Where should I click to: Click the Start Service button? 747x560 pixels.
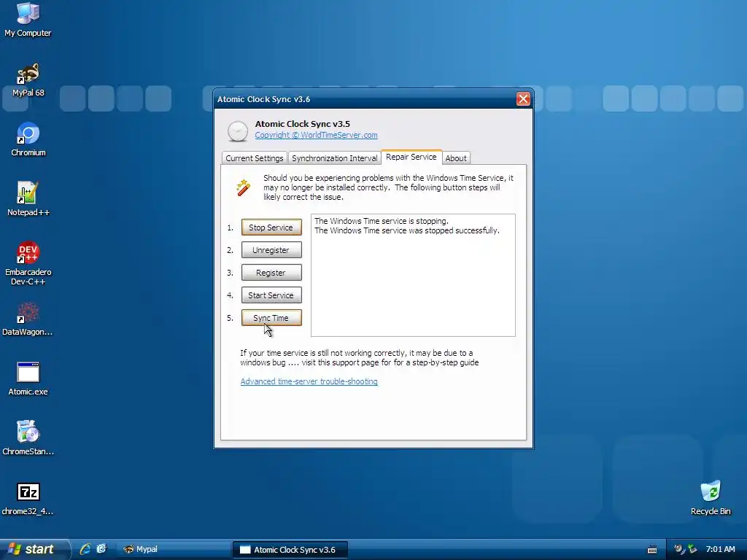pyautogui.click(x=271, y=295)
